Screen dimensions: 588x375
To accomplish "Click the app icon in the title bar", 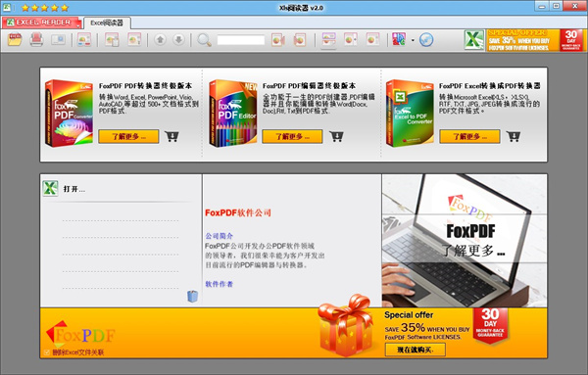I will click(x=7, y=7).
